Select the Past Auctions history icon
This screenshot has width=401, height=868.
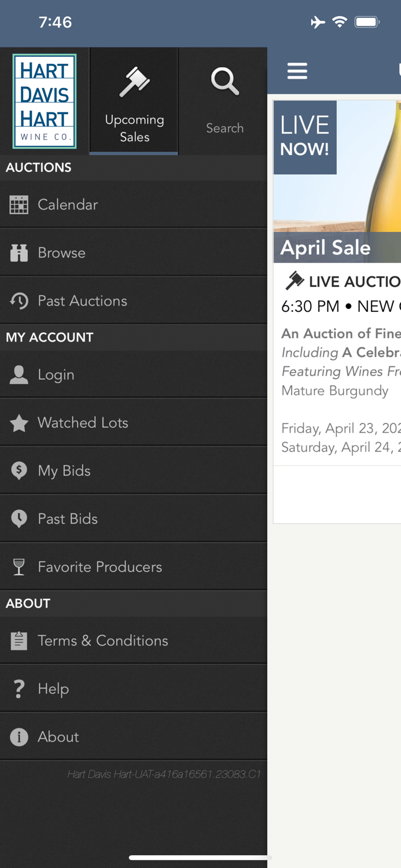(19, 300)
